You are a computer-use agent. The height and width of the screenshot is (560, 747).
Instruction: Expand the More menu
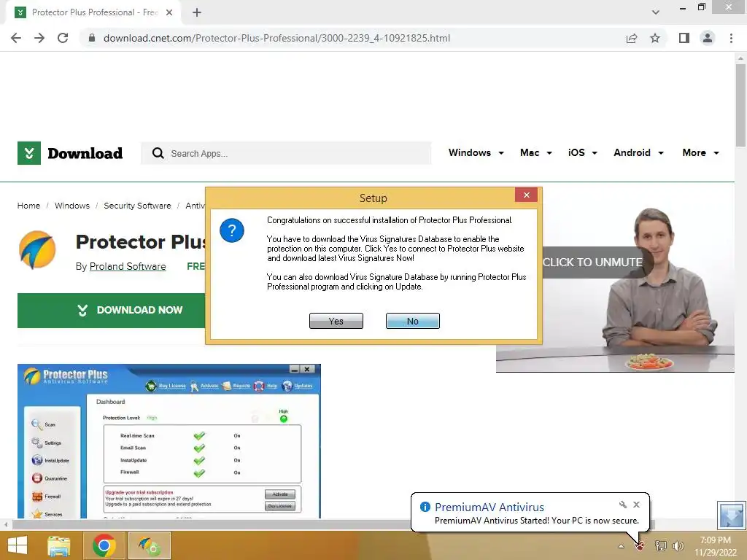point(700,153)
